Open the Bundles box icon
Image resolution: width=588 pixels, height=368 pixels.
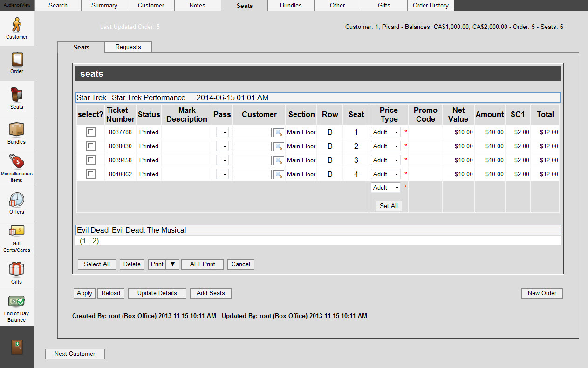click(x=17, y=133)
